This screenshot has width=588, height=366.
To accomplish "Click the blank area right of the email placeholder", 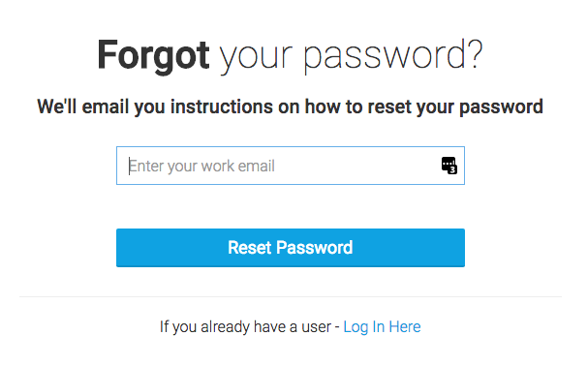I will pyautogui.click(x=356, y=166).
